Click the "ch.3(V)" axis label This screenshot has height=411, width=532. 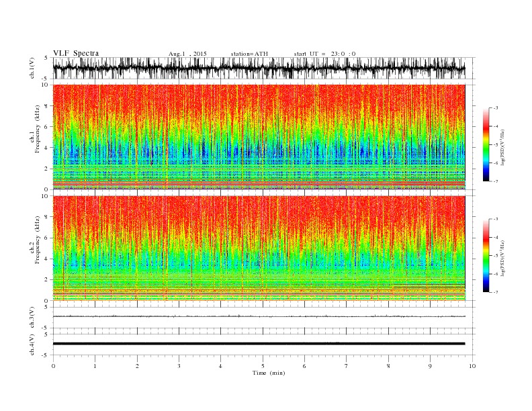32,318
